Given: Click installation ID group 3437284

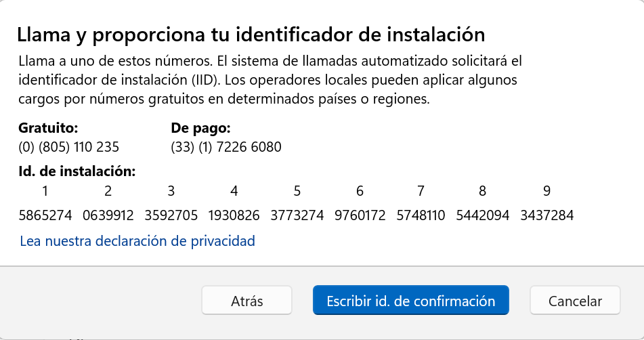Looking at the screenshot, I should click(546, 215).
